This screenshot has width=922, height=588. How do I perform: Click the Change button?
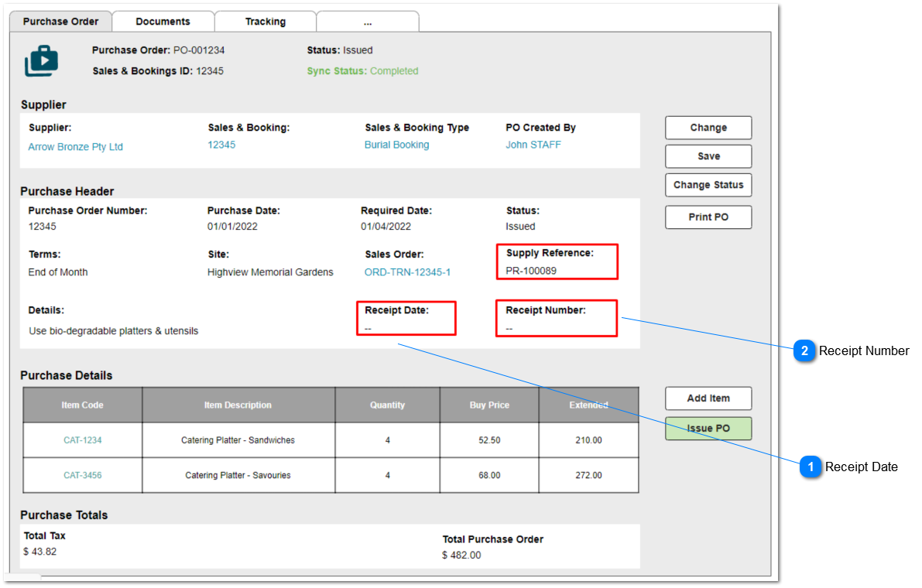(x=708, y=128)
